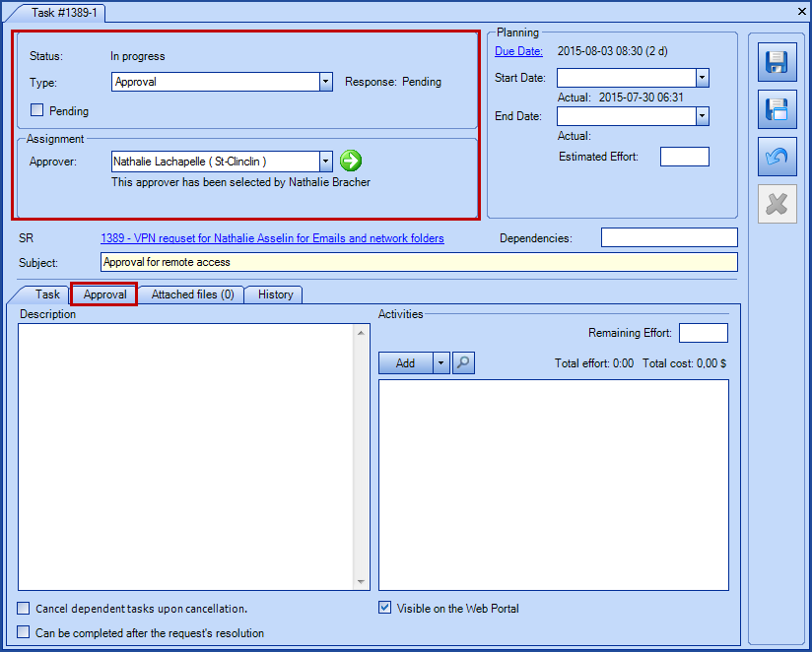
Task: Click the Save icon
Action: pyautogui.click(x=777, y=62)
